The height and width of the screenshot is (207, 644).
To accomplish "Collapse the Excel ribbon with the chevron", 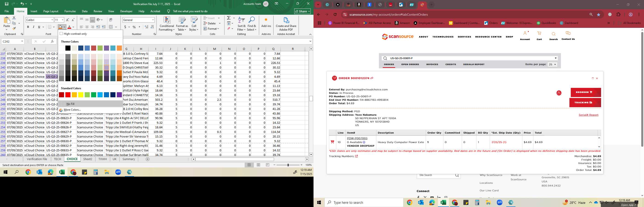I will 310,34.
